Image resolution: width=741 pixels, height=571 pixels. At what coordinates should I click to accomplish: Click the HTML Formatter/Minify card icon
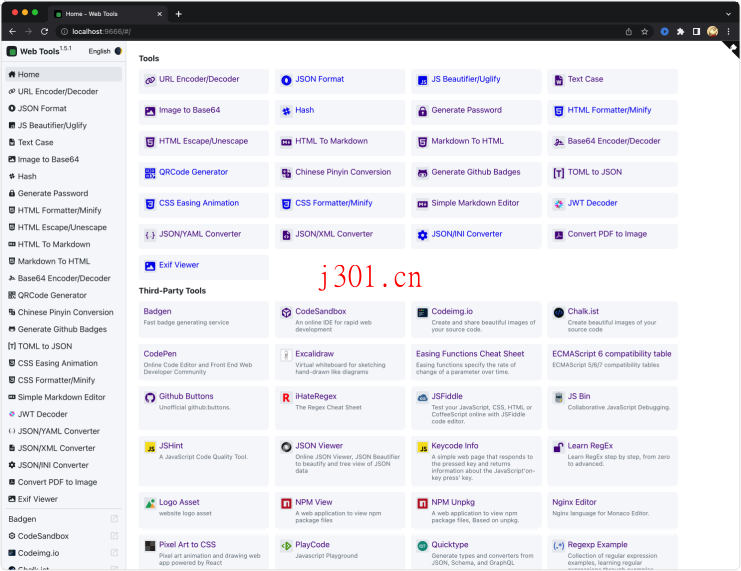(559, 111)
